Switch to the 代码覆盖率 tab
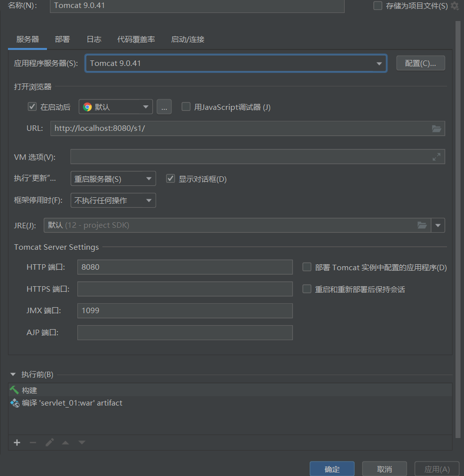 136,39
